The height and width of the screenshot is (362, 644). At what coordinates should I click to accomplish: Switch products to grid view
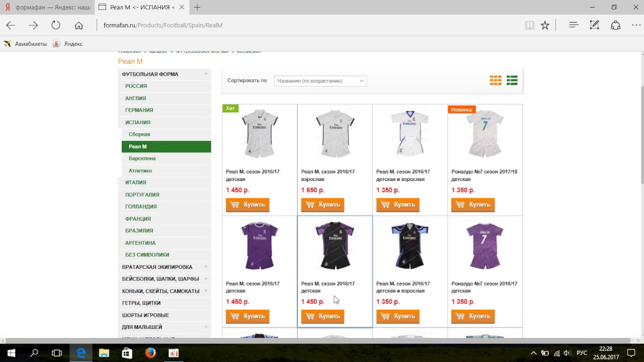point(496,80)
